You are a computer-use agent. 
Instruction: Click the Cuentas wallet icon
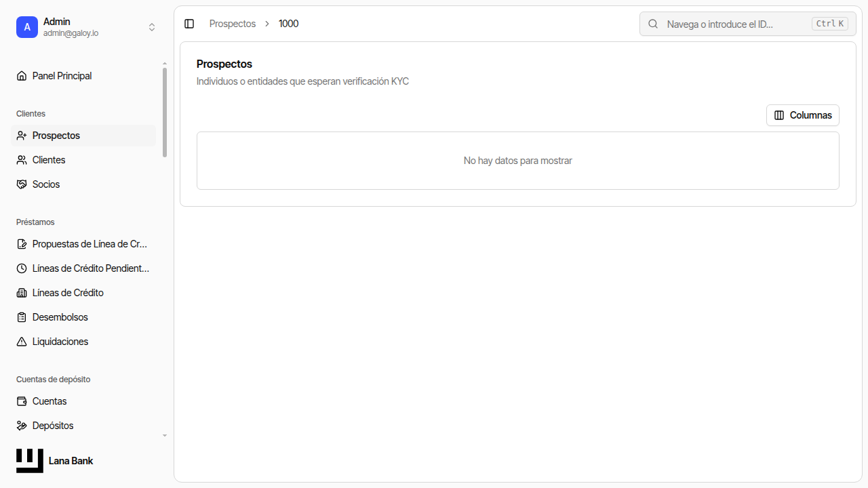pyautogui.click(x=22, y=401)
